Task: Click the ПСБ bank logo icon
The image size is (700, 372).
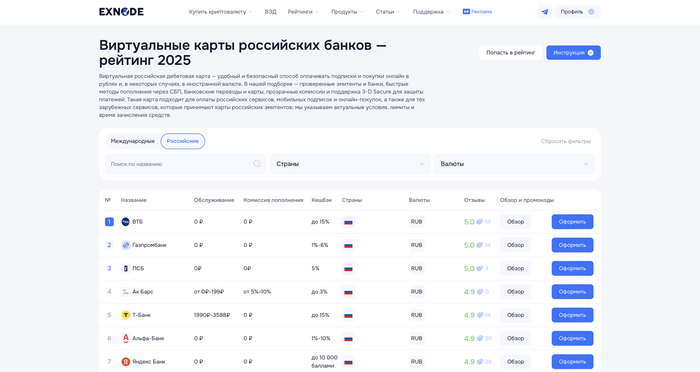Action: click(125, 268)
